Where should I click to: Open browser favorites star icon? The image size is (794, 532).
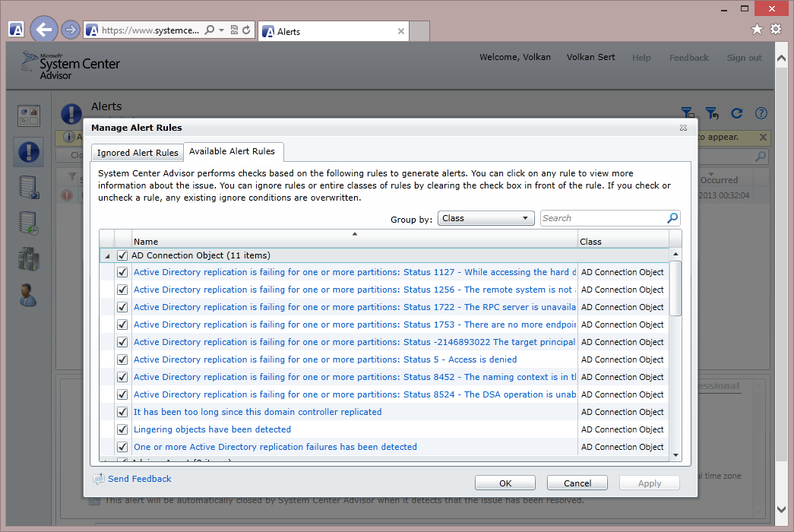757,30
